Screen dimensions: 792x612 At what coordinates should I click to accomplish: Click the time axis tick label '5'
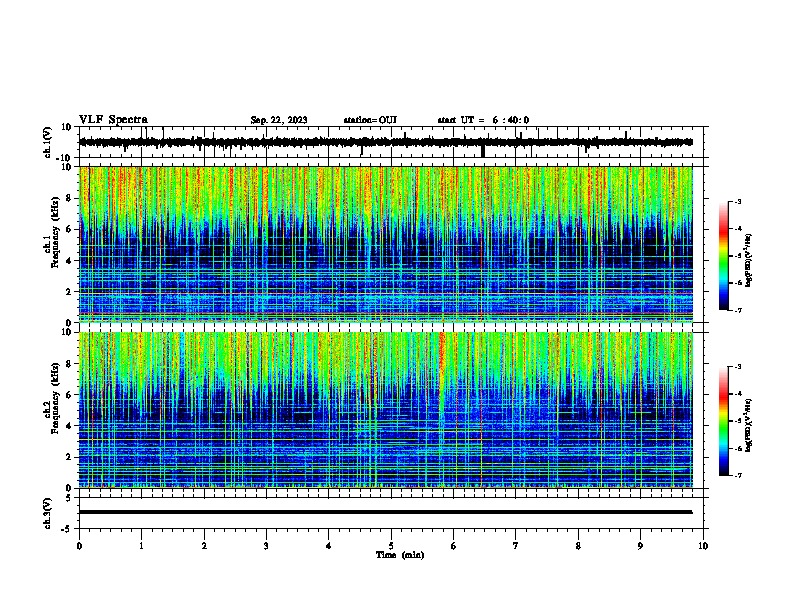pyautogui.click(x=391, y=546)
